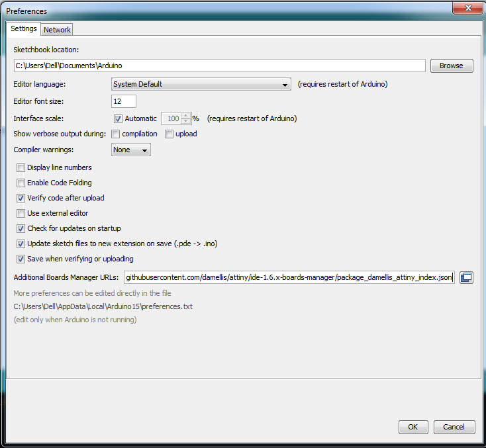This screenshot has width=486, height=448.
Task: Check Use external editor option
Action: 21,213
